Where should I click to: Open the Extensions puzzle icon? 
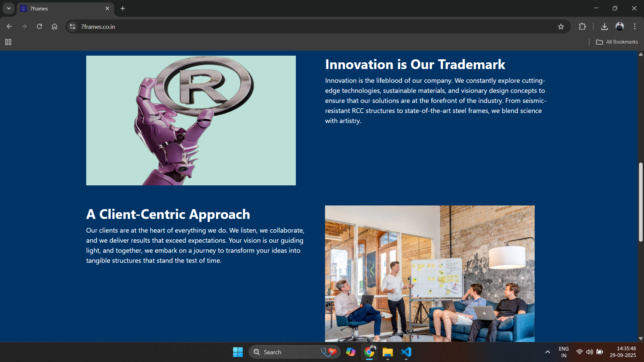(x=582, y=26)
